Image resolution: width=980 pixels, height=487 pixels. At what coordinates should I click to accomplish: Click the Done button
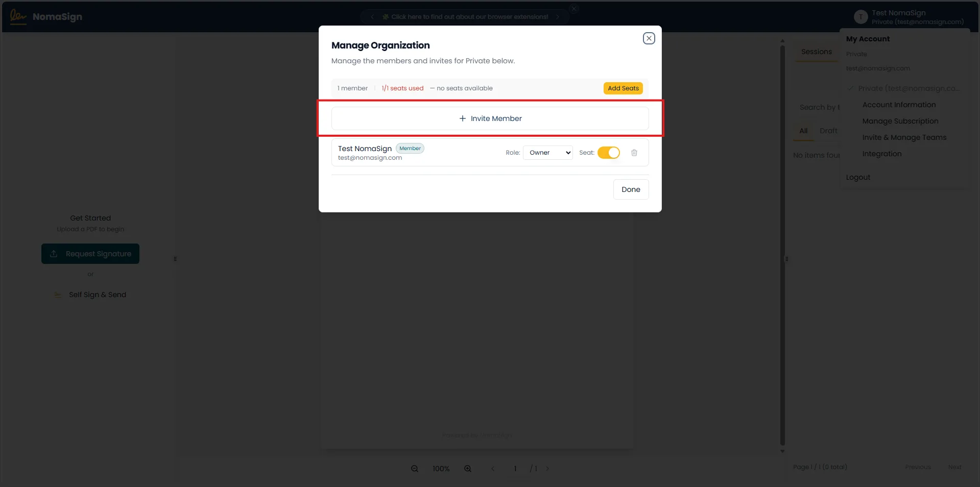(x=631, y=189)
